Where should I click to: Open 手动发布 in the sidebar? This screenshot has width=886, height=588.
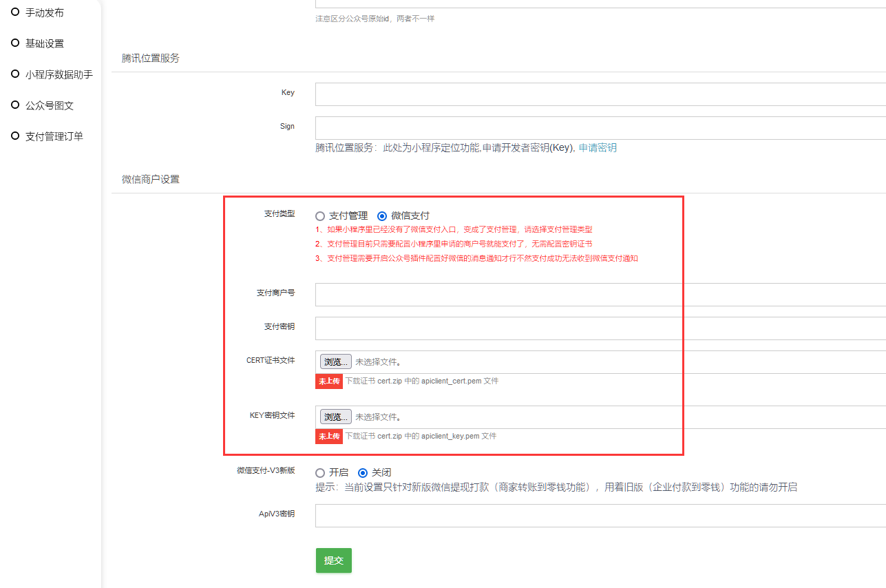point(44,12)
